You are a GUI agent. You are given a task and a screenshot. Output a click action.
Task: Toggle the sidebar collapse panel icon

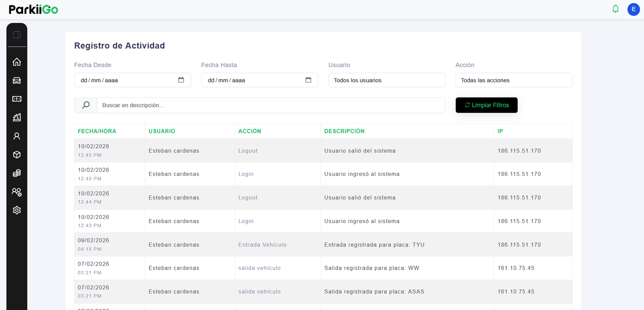(17, 35)
